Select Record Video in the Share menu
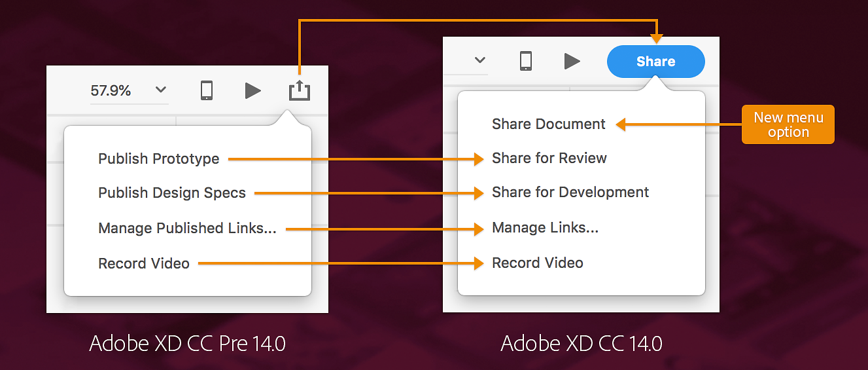Screen dimensions: 868x370 point(538,263)
